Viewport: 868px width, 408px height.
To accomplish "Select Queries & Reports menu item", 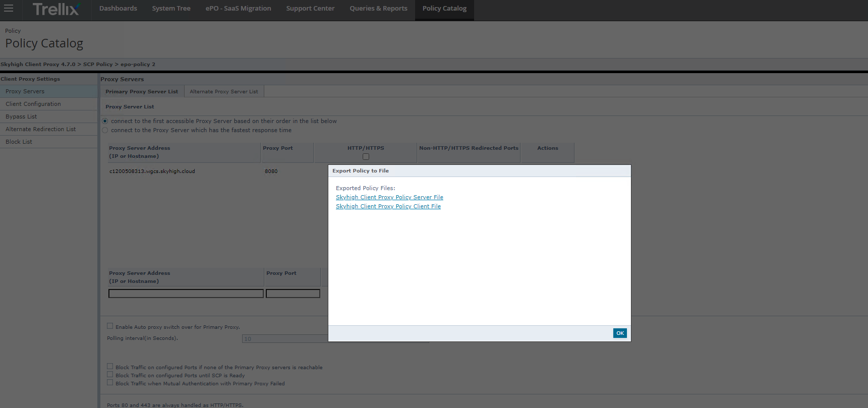I will tap(378, 9).
